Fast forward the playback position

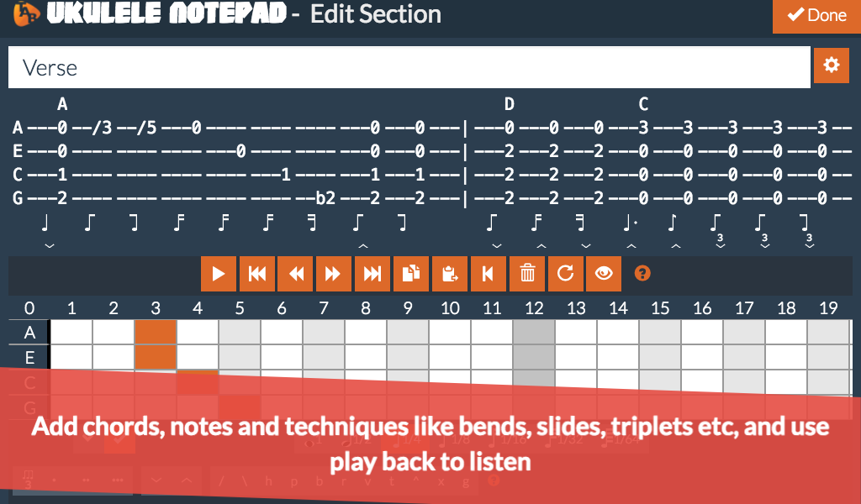[x=334, y=274]
